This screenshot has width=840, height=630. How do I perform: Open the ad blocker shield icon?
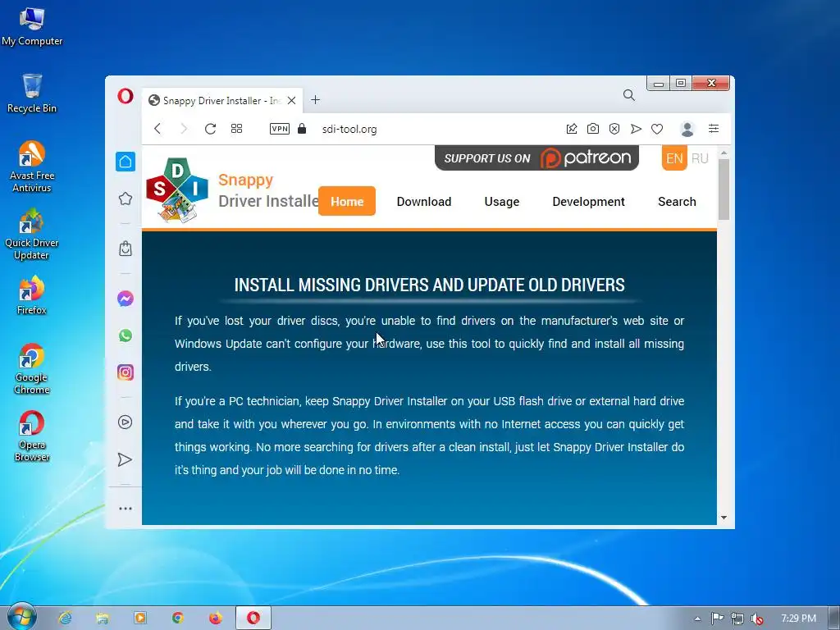614,129
